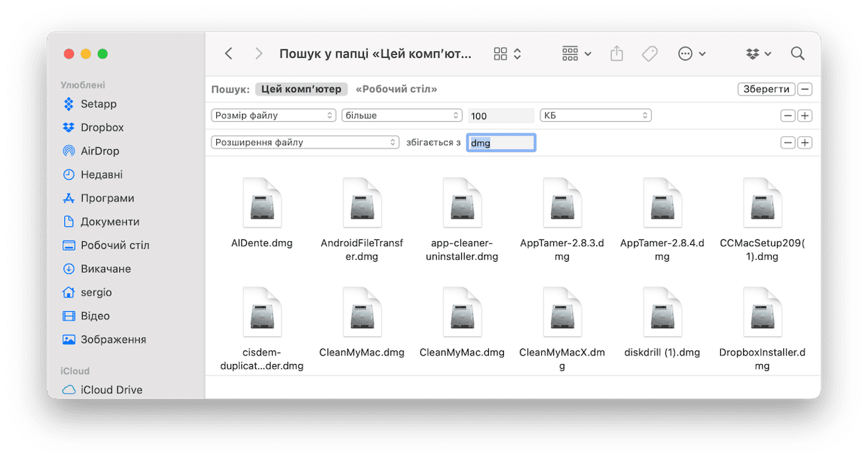This screenshot has height=461, width=868.
Task: Click the AlDente.dmg file name
Action: point(262,243)
